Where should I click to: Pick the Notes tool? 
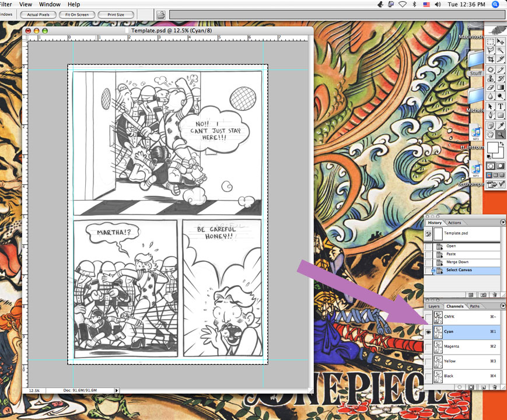click(x=491, y=126)
